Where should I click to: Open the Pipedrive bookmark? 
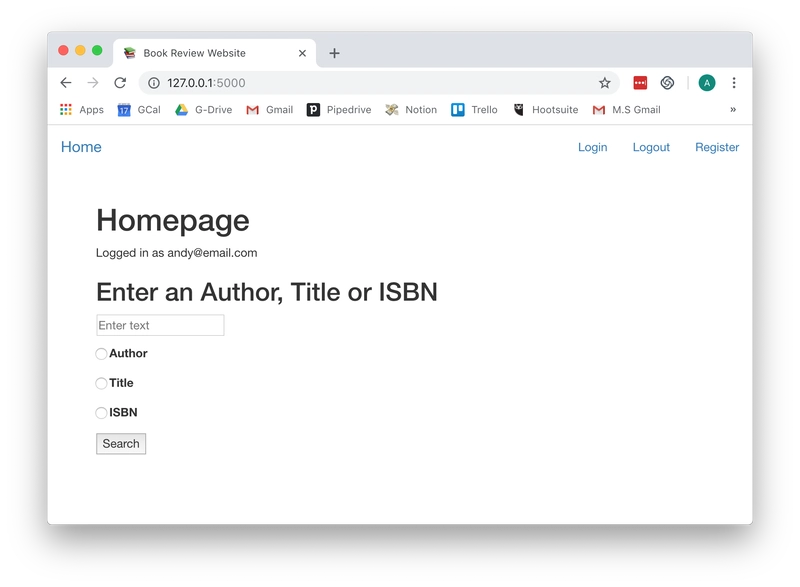click(339, 110)
